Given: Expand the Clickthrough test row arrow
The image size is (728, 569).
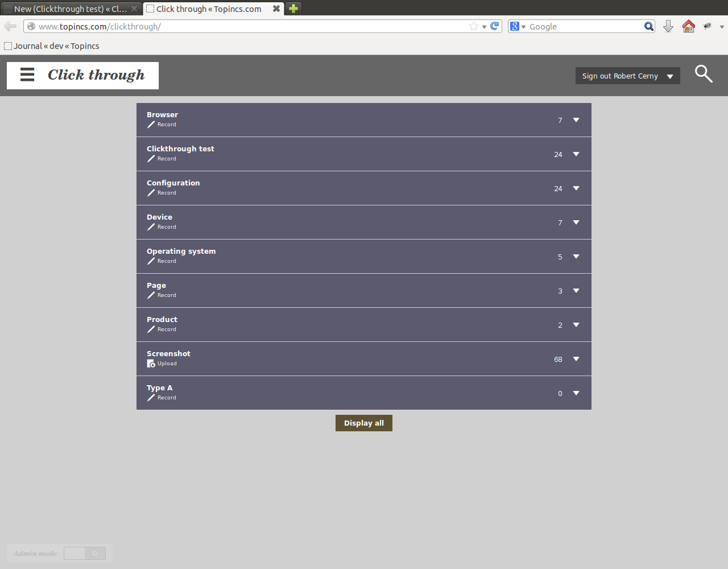Looking at the screenshot, I should click(x=576, y=154).
